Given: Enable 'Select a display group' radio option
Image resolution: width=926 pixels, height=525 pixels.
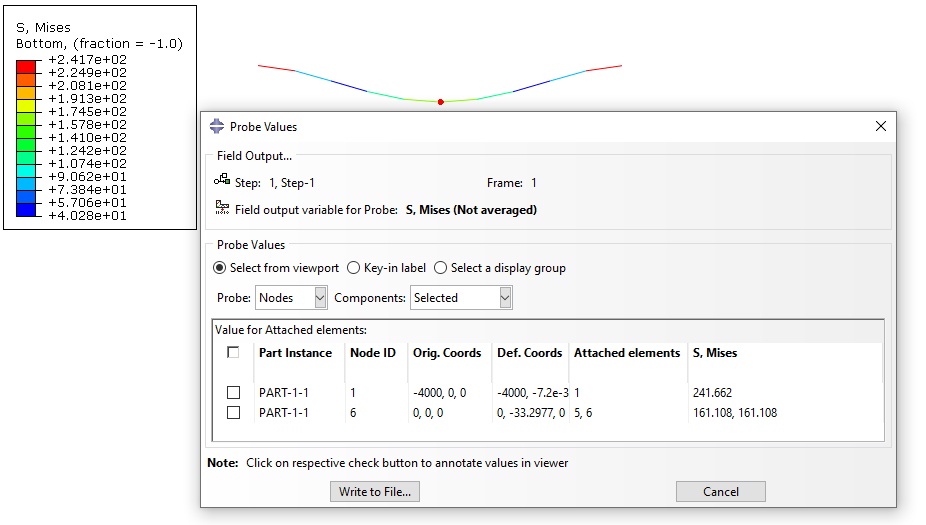Looking at the screenshot, I should [441, 268].
